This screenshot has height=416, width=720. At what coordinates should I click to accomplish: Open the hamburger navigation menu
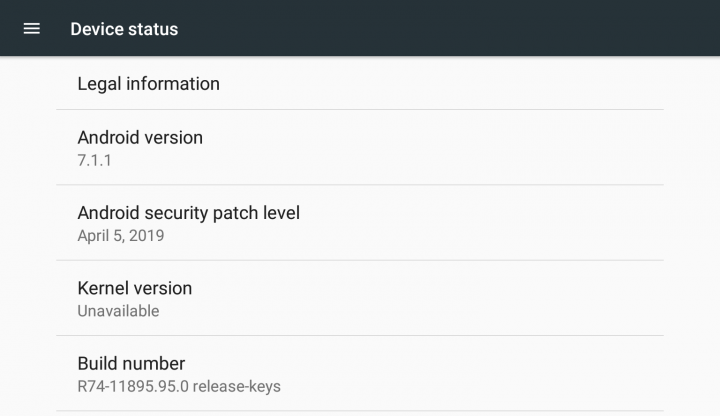[32, 29]
